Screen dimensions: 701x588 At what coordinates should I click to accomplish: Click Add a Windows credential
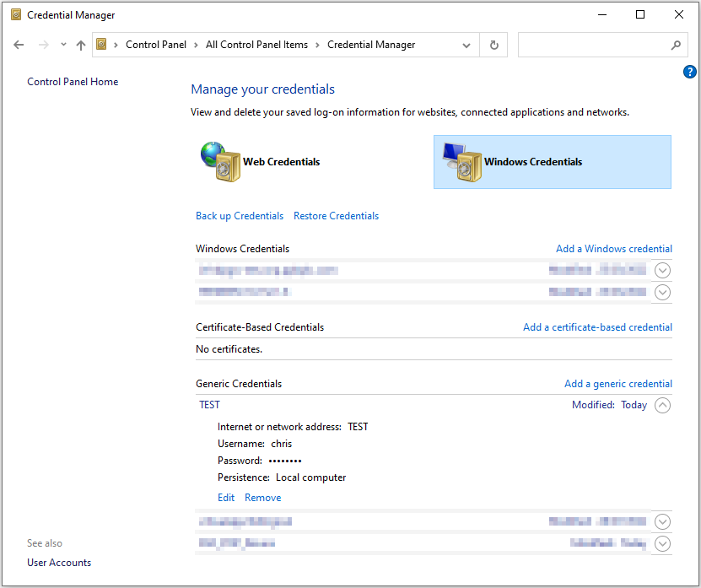click(x=614, y=249)
